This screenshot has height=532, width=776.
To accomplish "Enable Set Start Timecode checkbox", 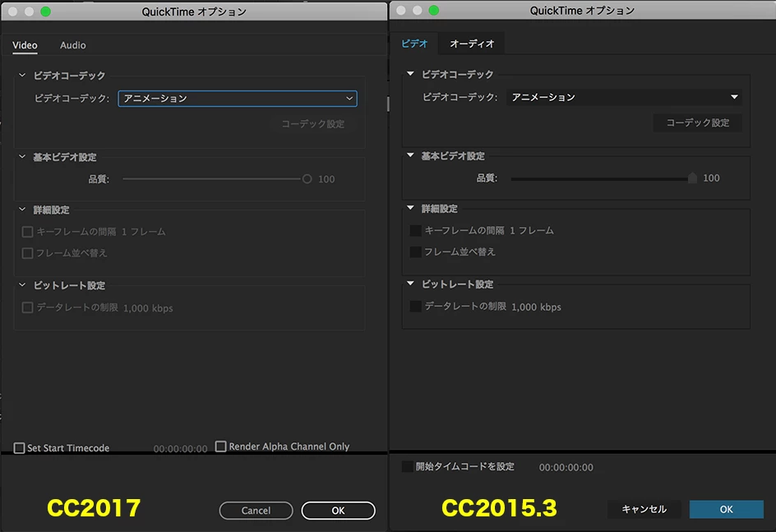I will pyautogui.click(x=19, y=448).
